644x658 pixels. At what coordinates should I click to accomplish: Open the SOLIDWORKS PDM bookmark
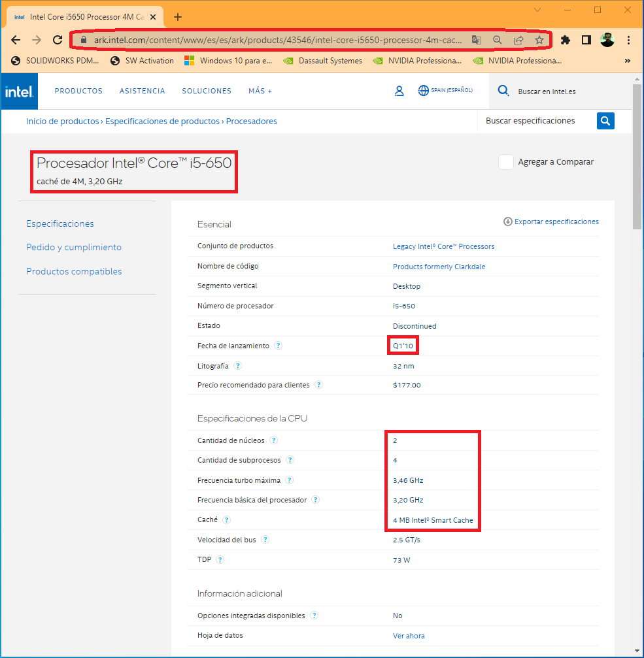click(x=56, y=61)
